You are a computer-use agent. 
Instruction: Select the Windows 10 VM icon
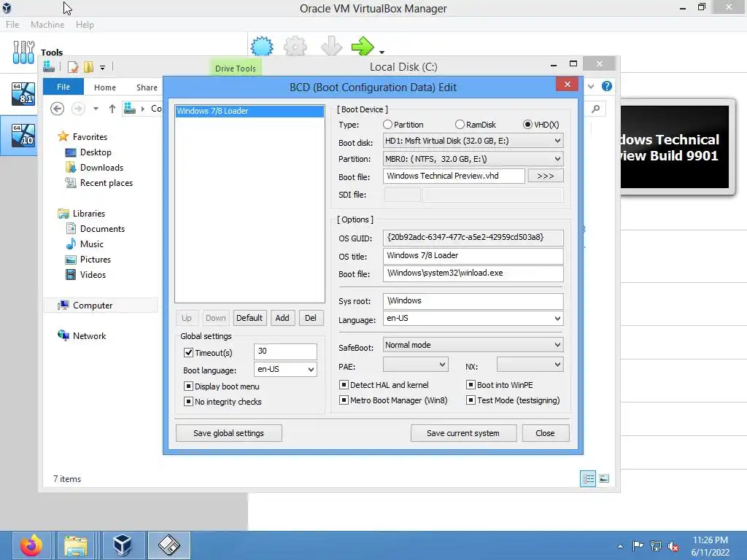(x=23, y=135)
